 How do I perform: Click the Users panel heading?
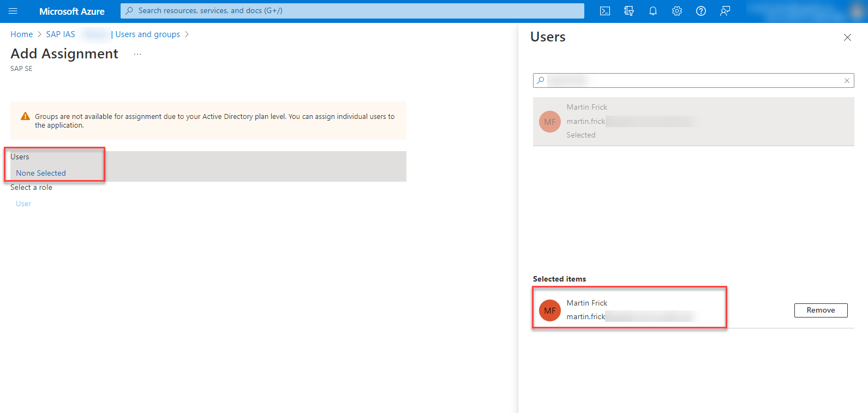[548, 37]
